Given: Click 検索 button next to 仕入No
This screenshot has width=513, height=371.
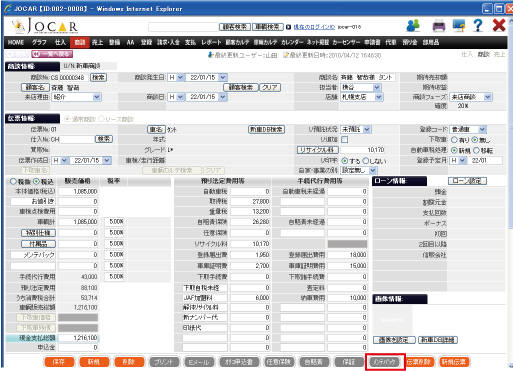Looking at the screenshot, I should pos(104,139).
